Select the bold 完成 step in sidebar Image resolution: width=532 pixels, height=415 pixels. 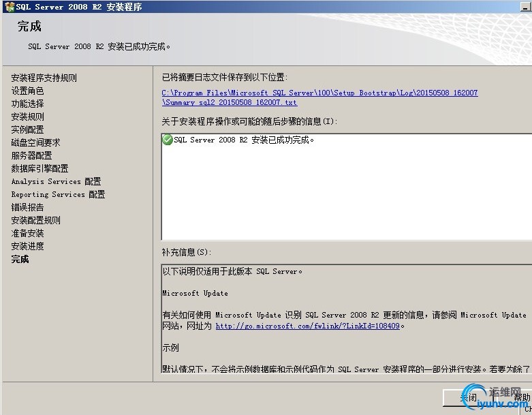tap(20, 259)
